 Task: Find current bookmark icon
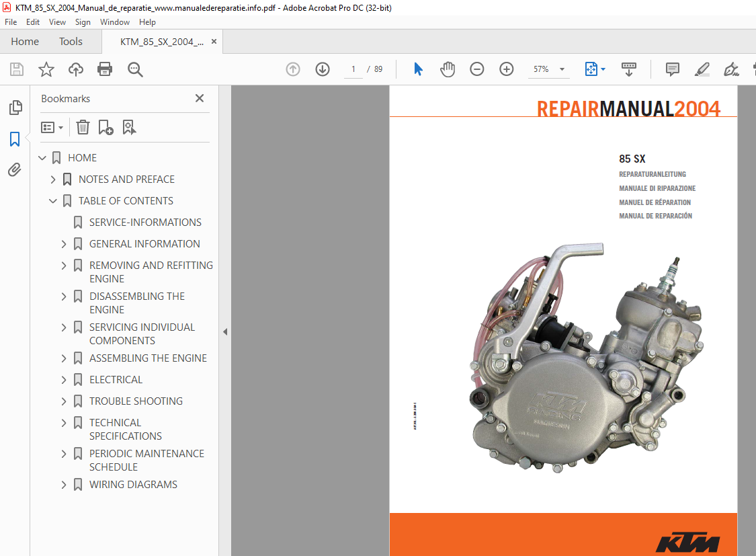coord(129,127)
